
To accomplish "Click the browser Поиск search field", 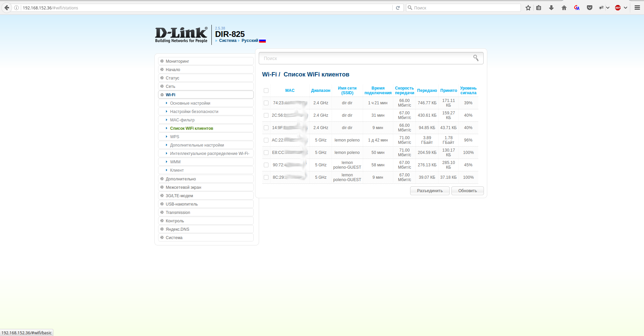I will point(463,8).
